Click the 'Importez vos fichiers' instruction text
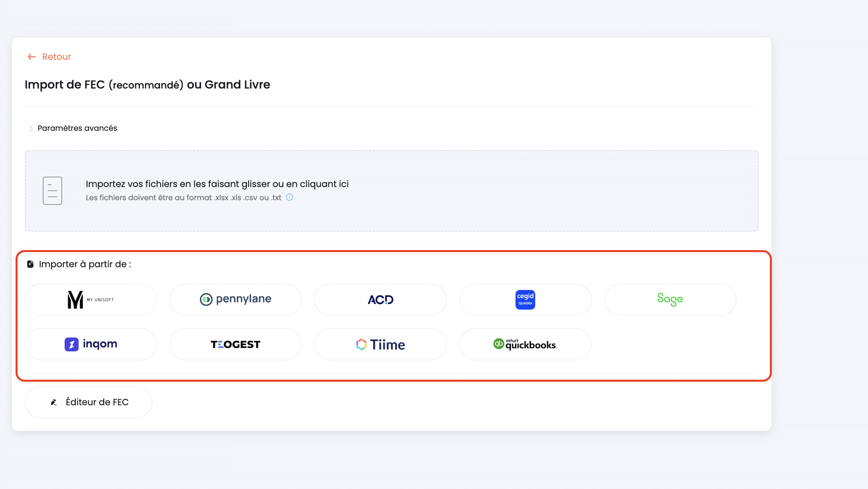This screenshot has width=868, height=489. [217, 184]
